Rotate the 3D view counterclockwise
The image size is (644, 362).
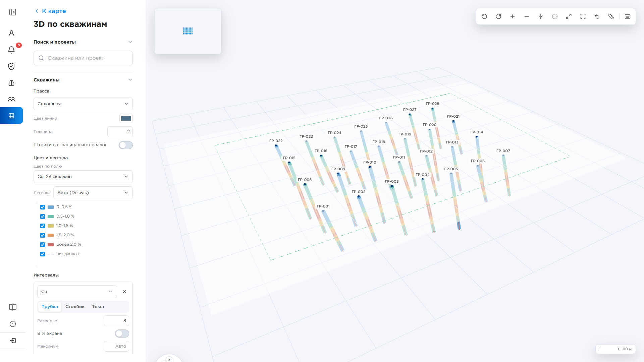pos(484,16)
